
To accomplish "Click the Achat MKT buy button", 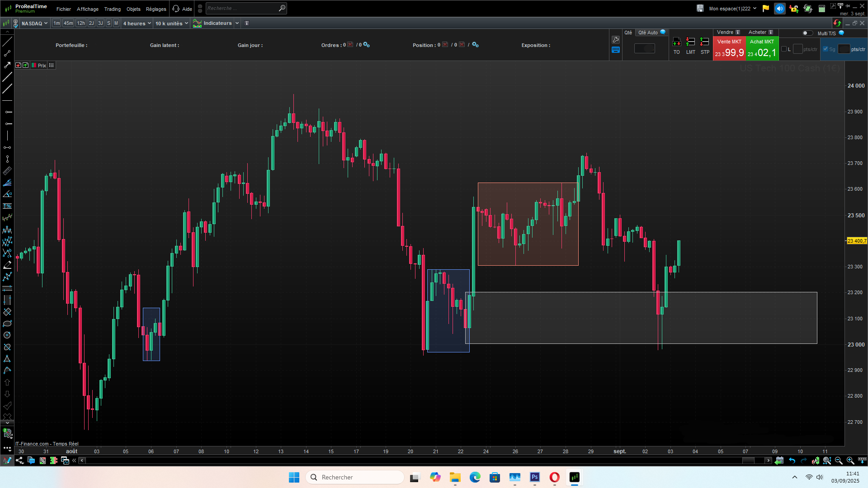I will (762, 48).
